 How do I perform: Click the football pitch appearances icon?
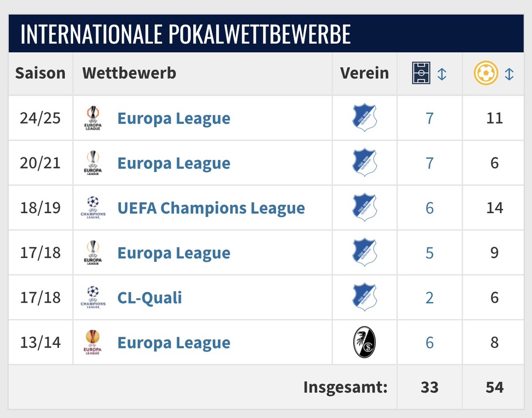pyautogui.click(x=421, y=74)
